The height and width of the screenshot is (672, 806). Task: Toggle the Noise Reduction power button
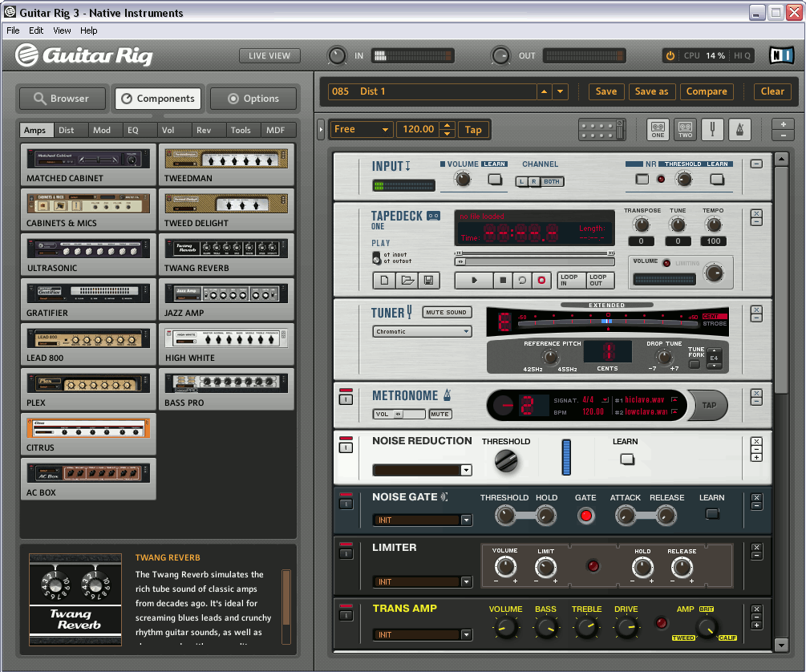pyautogui.click(x=346, y=447)
